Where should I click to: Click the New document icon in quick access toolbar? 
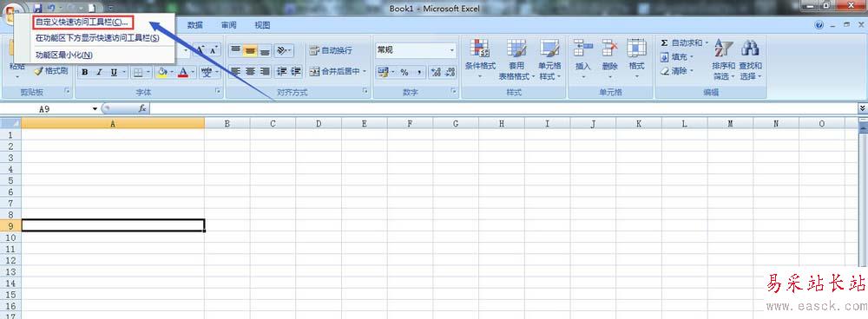93,8
